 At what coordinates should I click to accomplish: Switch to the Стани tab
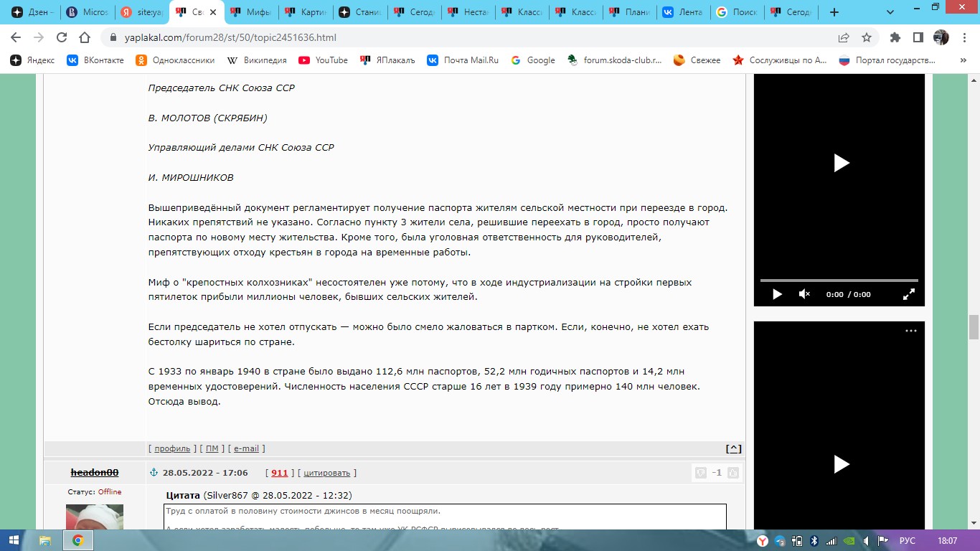[361, 12]
